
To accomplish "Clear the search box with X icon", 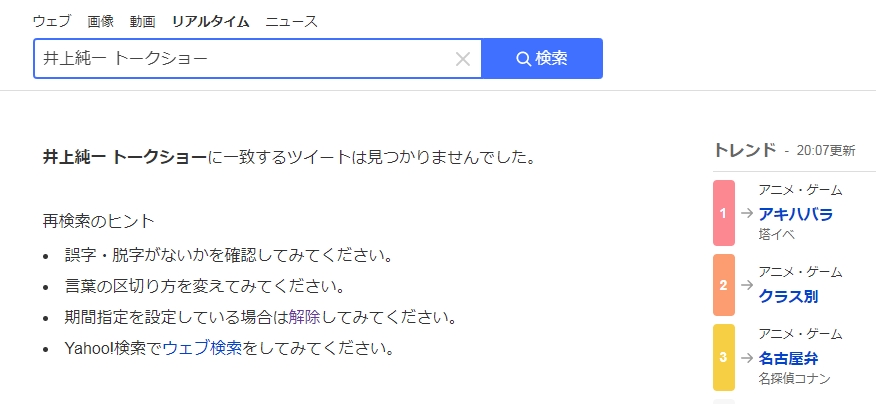I will click(463, 59).
